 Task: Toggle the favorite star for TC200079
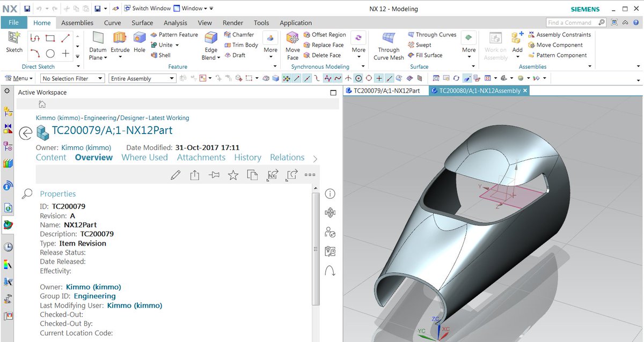[233, 175]
